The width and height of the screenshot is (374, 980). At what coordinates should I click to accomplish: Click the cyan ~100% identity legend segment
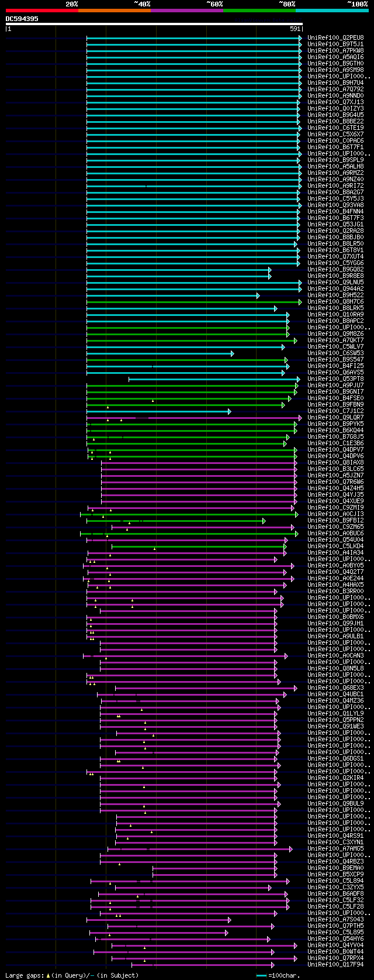(332, 11)
